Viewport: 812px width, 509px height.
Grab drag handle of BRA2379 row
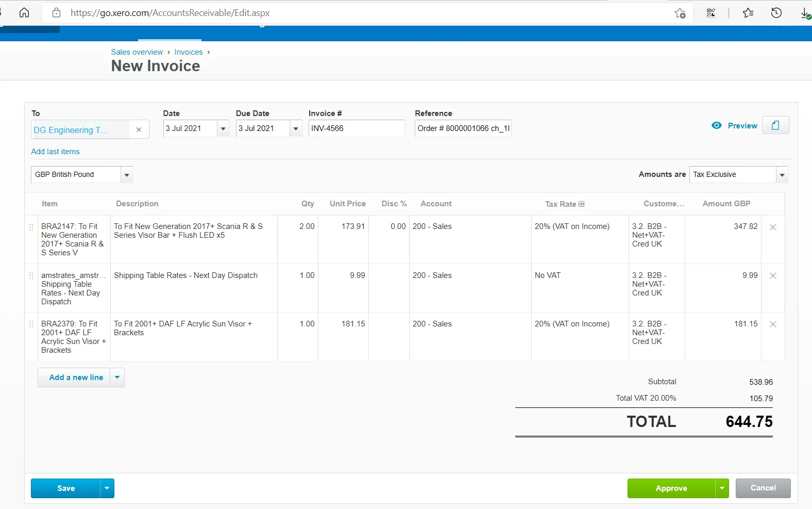[x=31, y=324]
